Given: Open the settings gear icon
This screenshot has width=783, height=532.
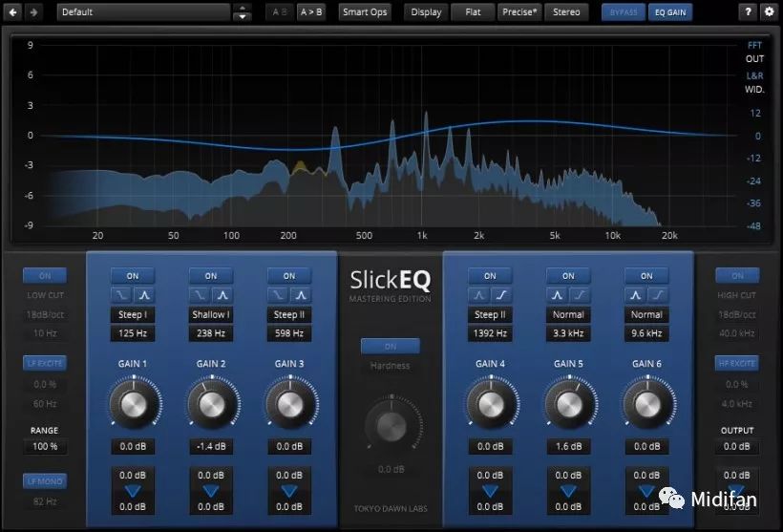Looking at the screenshot, I should coord(770,12).
